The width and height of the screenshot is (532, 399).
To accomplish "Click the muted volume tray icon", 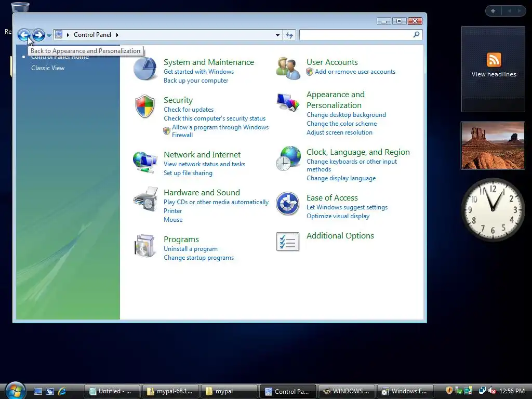I will point(492,391).
